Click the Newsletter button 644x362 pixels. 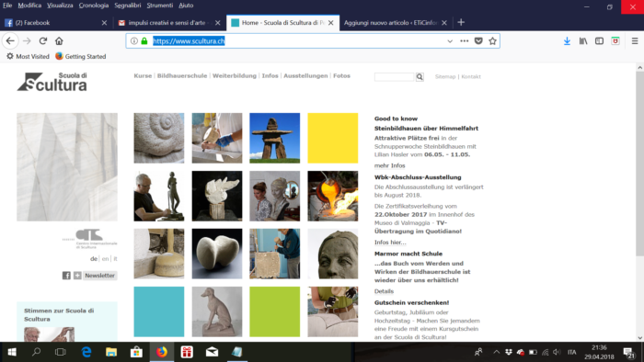(99, 276)
